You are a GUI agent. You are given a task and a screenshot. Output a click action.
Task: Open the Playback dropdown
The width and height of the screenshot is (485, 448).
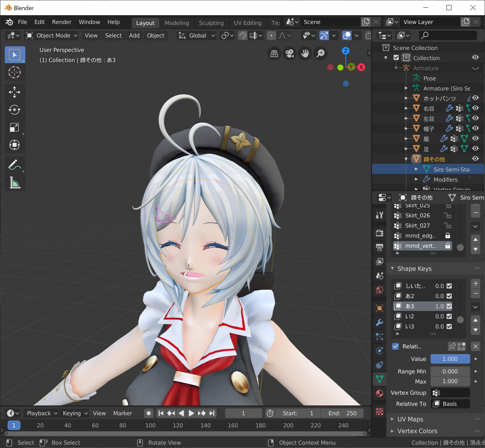[x=42, y=413]
